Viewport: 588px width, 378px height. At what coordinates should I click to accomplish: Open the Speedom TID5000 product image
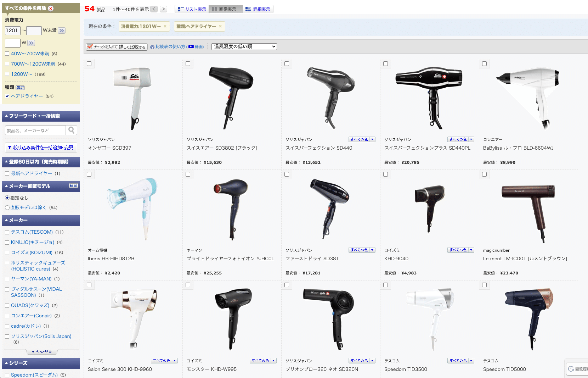tap(528, 319)
